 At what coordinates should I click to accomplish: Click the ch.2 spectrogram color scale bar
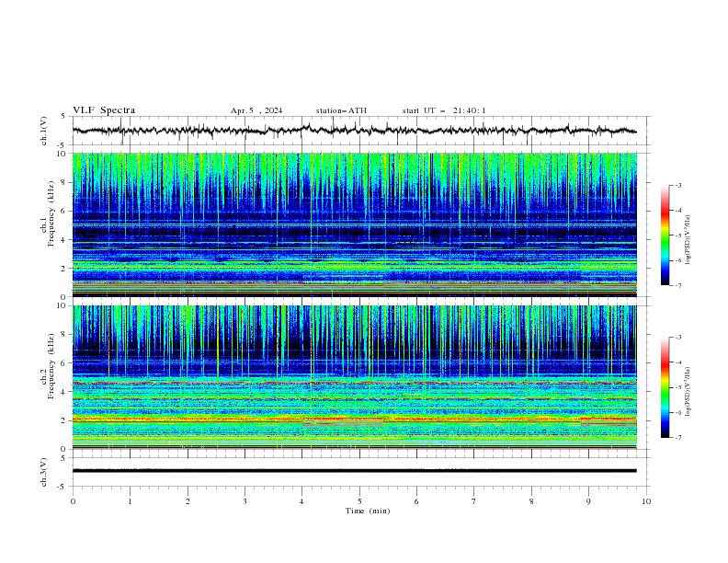coord(665,387)
